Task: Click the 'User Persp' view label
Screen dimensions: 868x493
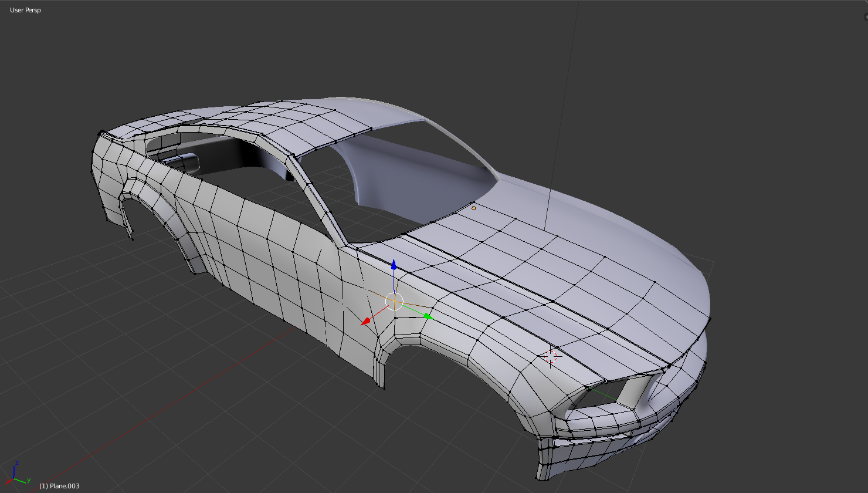Action: 25,10
